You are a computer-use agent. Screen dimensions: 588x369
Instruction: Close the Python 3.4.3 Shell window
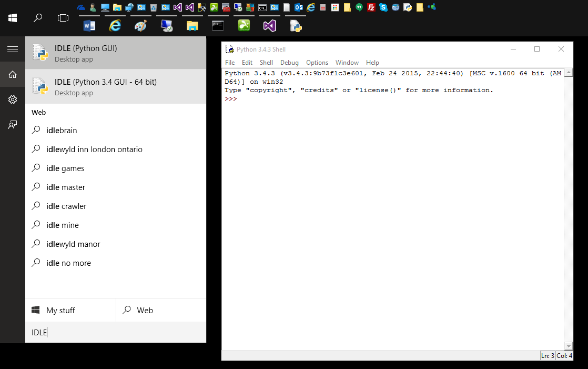[x=561, y=49]
